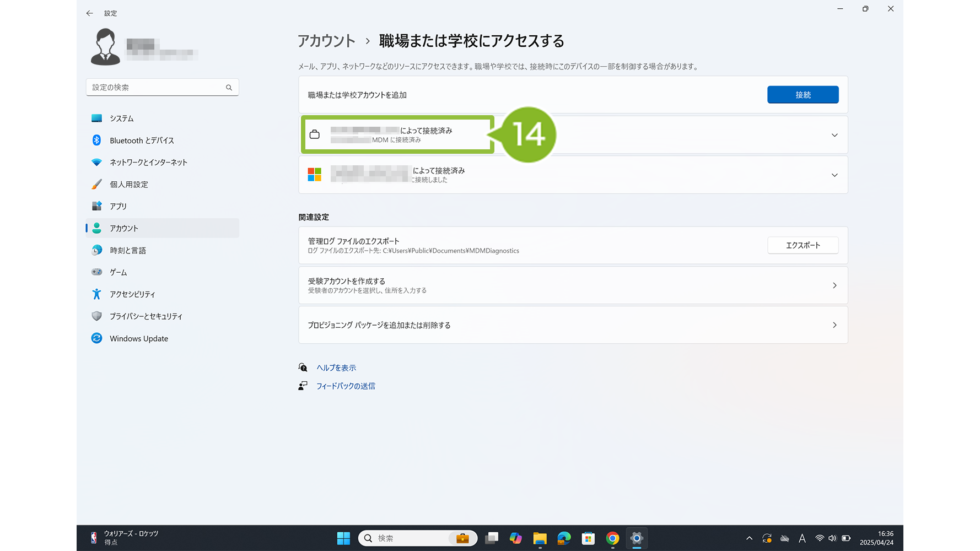The width and height of the screenshot is (980, 551).
Task: Click 受験アカウントを作成する row text
Action: pos(347,281)
